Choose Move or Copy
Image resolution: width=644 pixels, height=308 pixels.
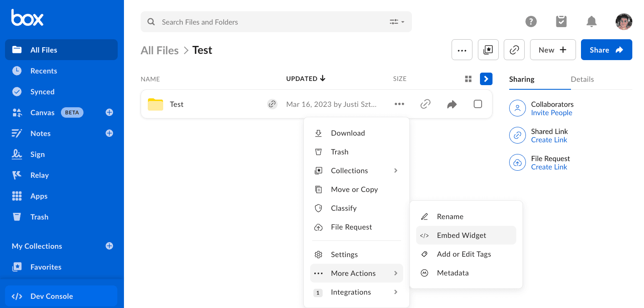coord(356,189)
